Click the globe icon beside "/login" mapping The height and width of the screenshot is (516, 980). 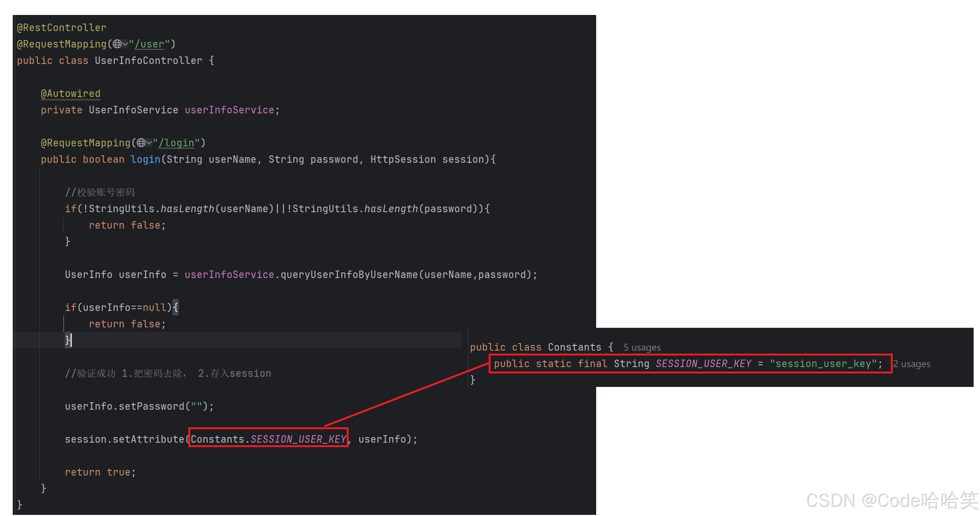[x=141, y=143]
